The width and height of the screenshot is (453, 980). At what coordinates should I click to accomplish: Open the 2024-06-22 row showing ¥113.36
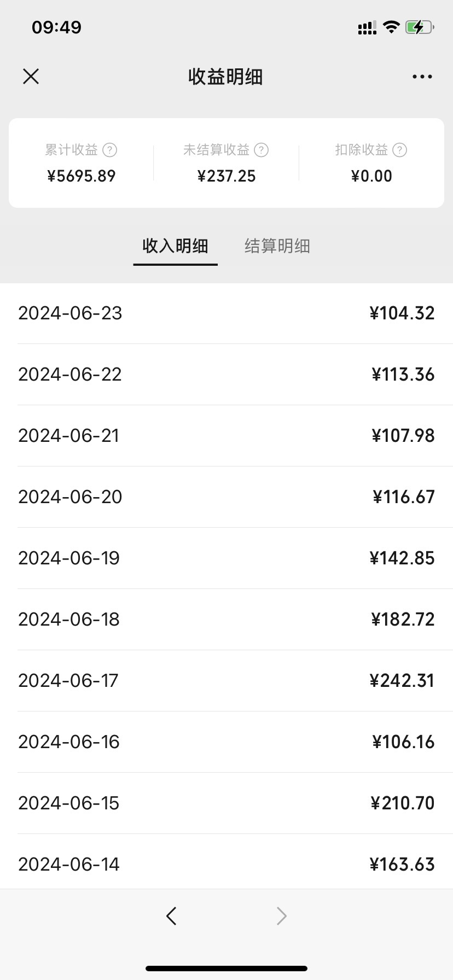(226, 375)
